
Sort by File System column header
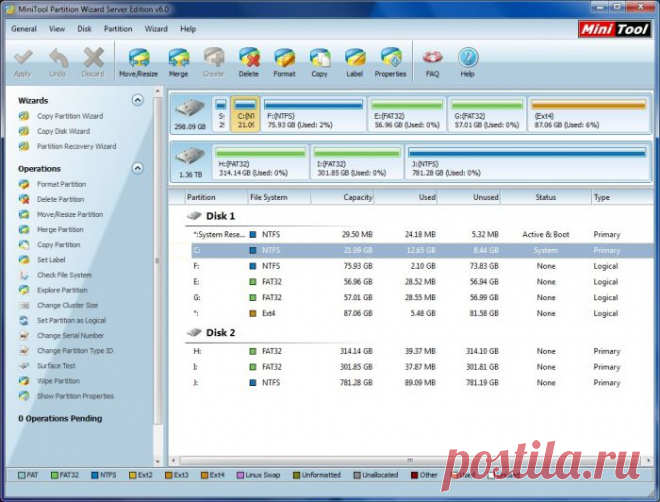[279, 197]
